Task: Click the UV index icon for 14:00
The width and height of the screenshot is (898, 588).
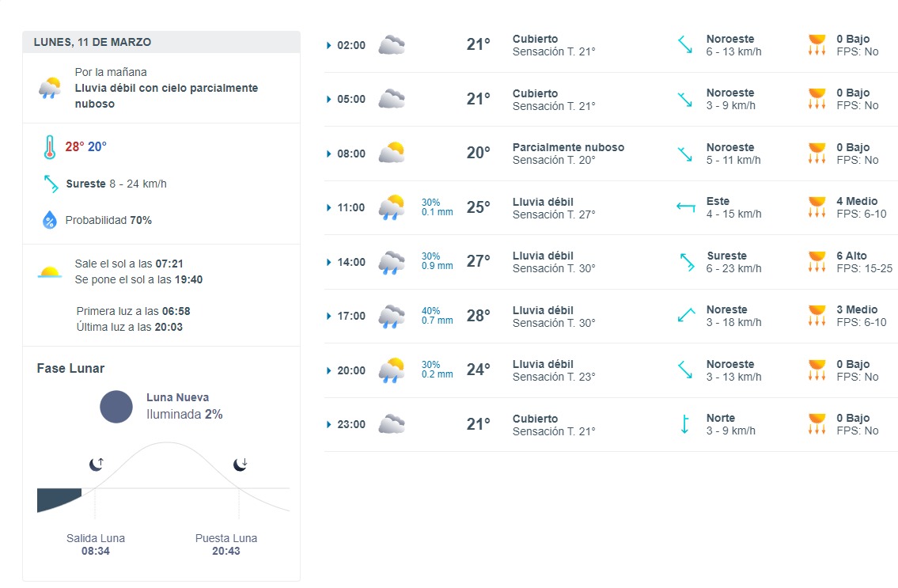Action: click(817, 262)
